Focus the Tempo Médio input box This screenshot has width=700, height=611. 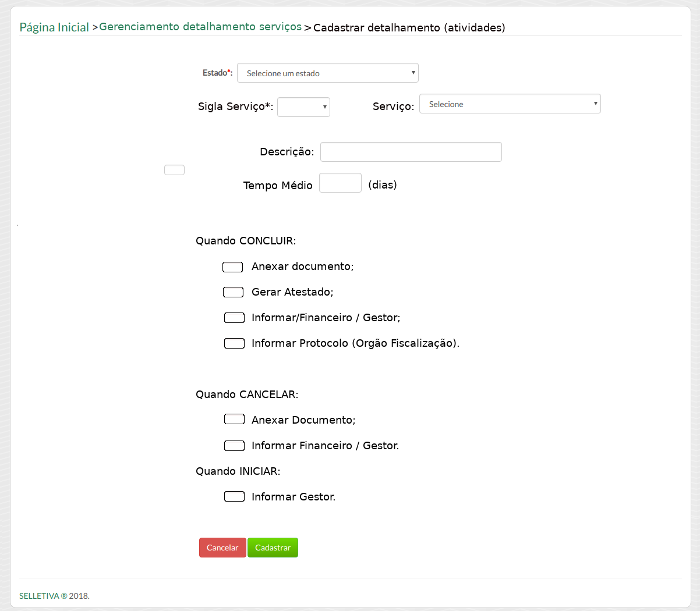(340, 183)
